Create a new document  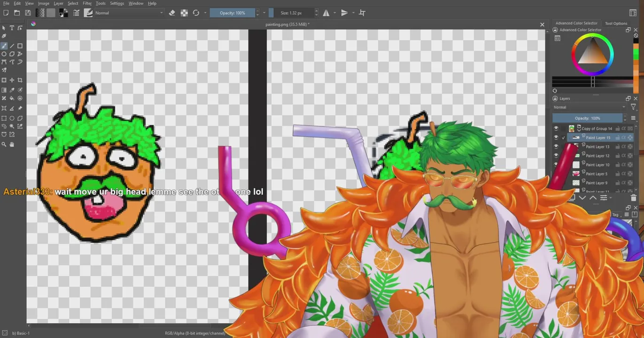[x=6, y=13]
